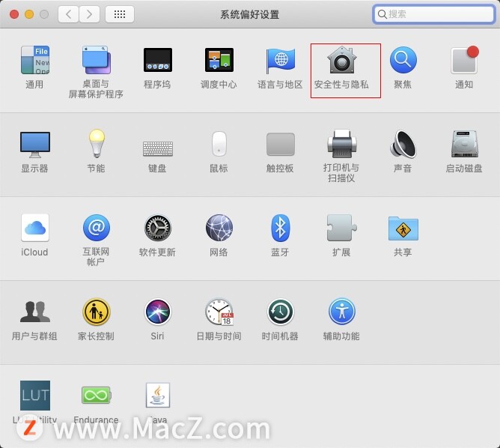500x448 pixels.
Task: Go forward with the right arrow button
Action: click(89, 14)
